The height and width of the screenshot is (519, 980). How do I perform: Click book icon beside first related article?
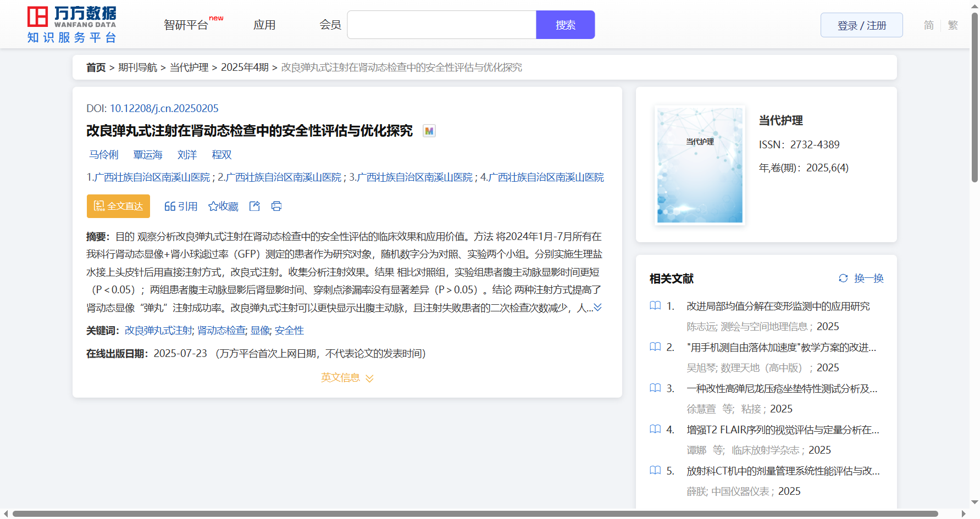(x=655, y=305)
